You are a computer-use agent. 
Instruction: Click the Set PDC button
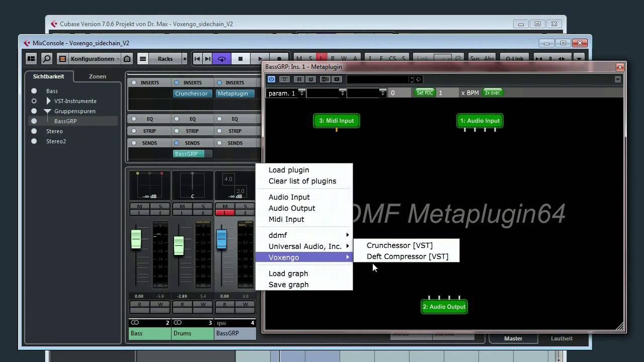pyautogui.click(x=425, y=93)
